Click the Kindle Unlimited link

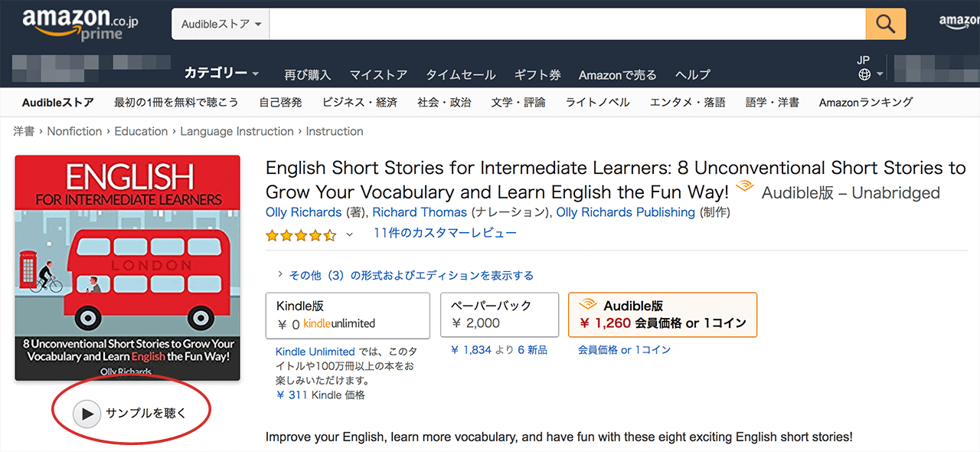coord(315,352)
